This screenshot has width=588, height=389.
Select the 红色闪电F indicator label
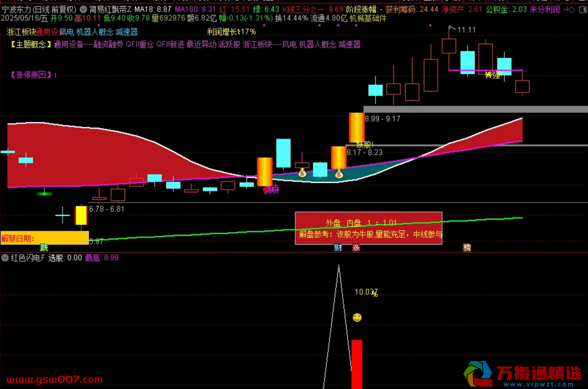[x=28, y=258]
